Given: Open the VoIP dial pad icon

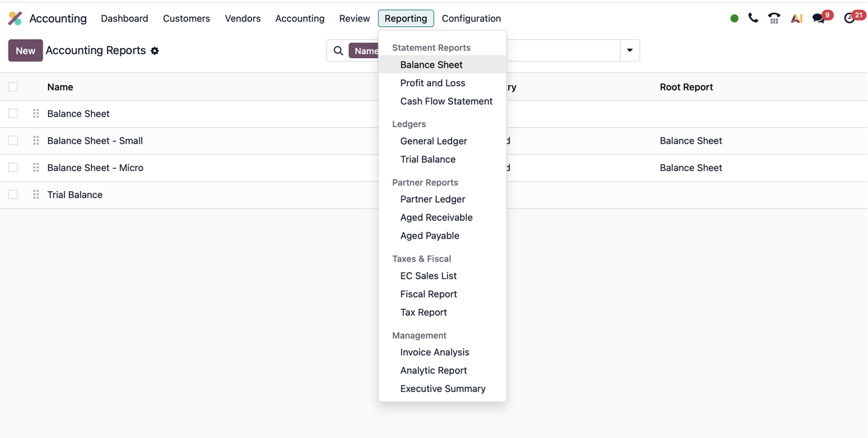Looking at the screenshot, I should (x=774, y=18).
